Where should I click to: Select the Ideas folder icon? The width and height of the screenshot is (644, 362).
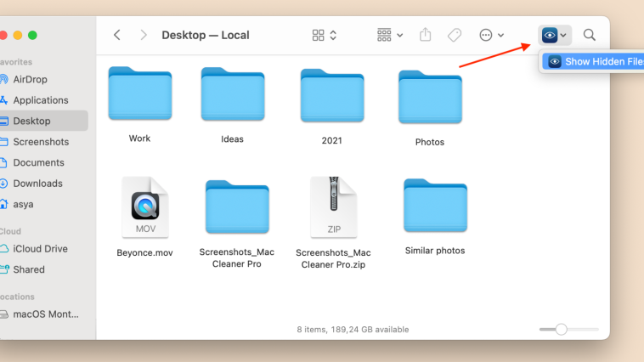[x=233, y=93]
